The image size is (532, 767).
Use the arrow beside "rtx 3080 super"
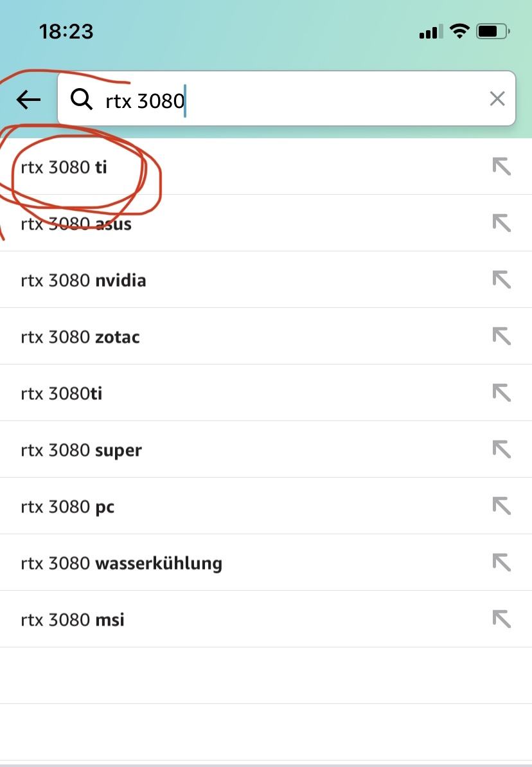pos(501,449)
